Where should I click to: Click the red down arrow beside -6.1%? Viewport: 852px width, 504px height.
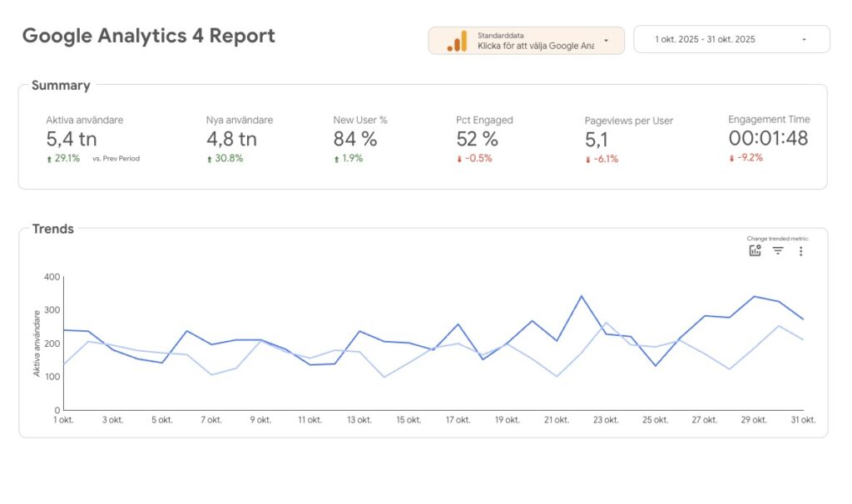588,160
